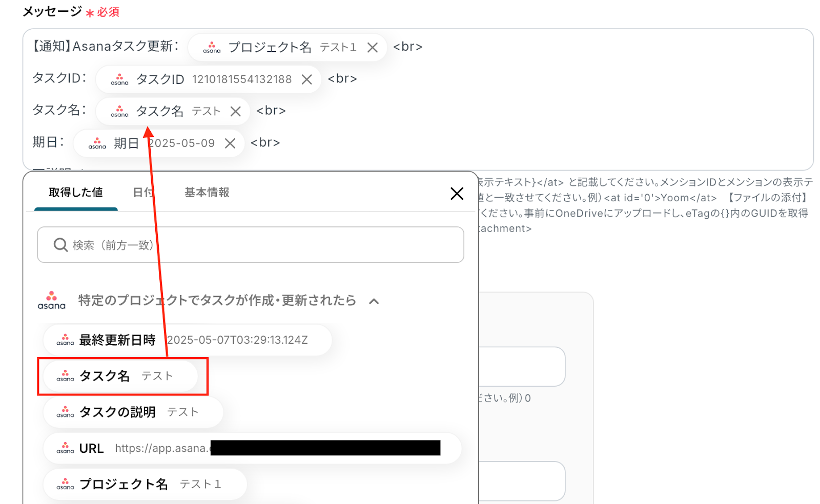Open the 基本情報 tab

tap(207, 193)
